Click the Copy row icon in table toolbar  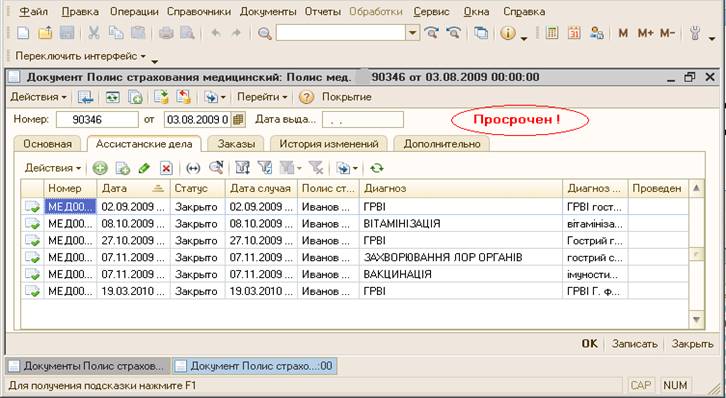(x=123, y=168)
